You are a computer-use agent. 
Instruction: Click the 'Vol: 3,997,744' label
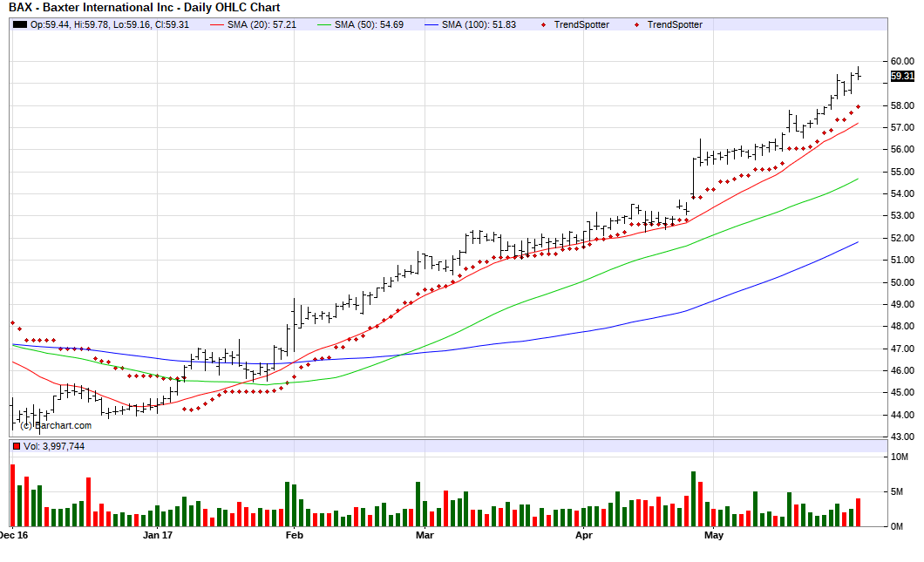coord(54,446)
